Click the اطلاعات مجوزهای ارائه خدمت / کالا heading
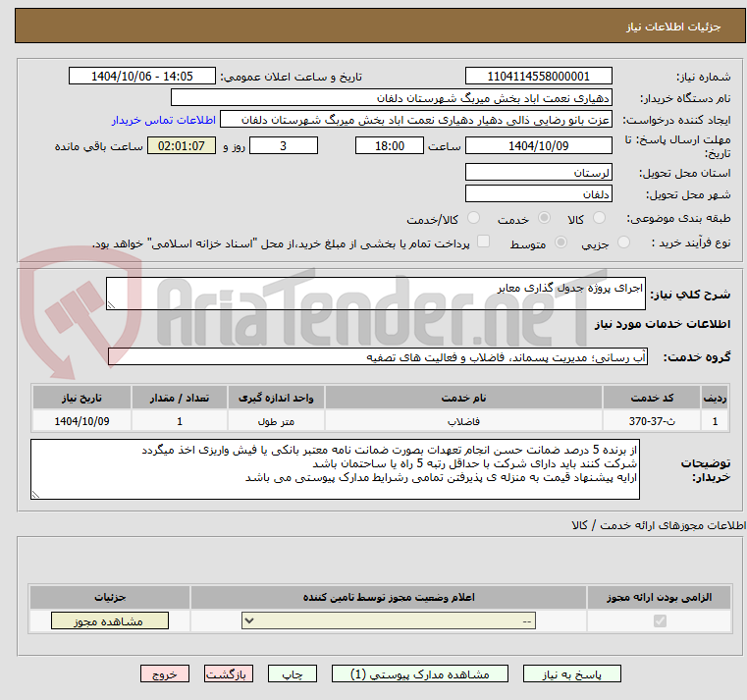Image resolution: width=747 pixels, height=700 pixels. pyautogui.click(x=659, y=525)
